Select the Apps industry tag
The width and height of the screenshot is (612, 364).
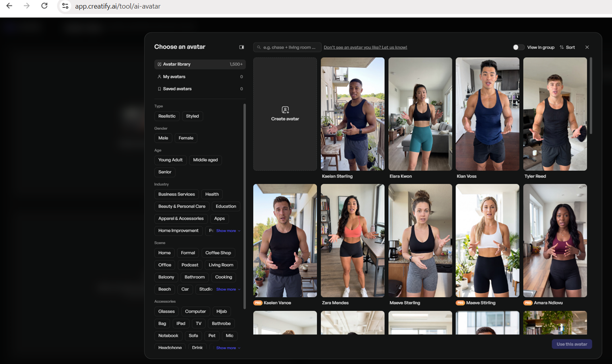[x=219, y=219]
